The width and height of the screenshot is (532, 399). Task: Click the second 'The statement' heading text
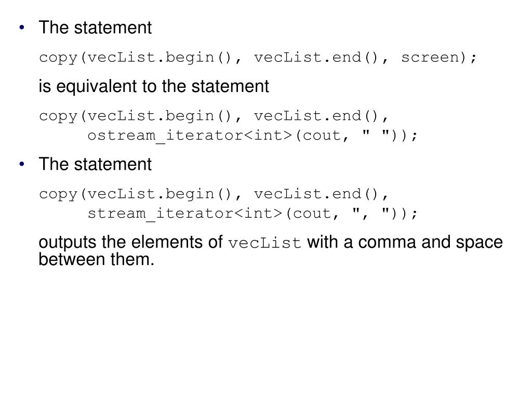click(96, 165)
